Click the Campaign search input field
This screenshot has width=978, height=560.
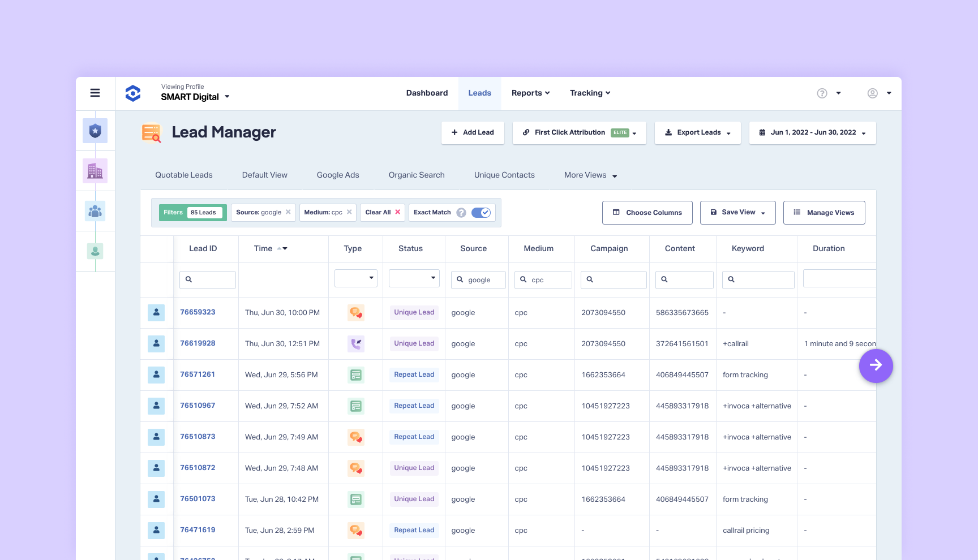coord(614,280)
